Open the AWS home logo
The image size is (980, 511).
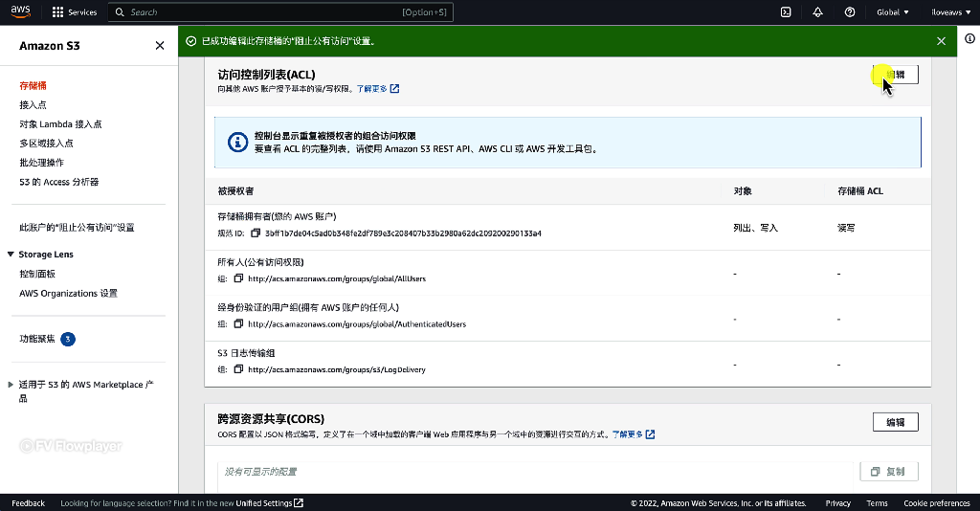(x=20, y=11)
